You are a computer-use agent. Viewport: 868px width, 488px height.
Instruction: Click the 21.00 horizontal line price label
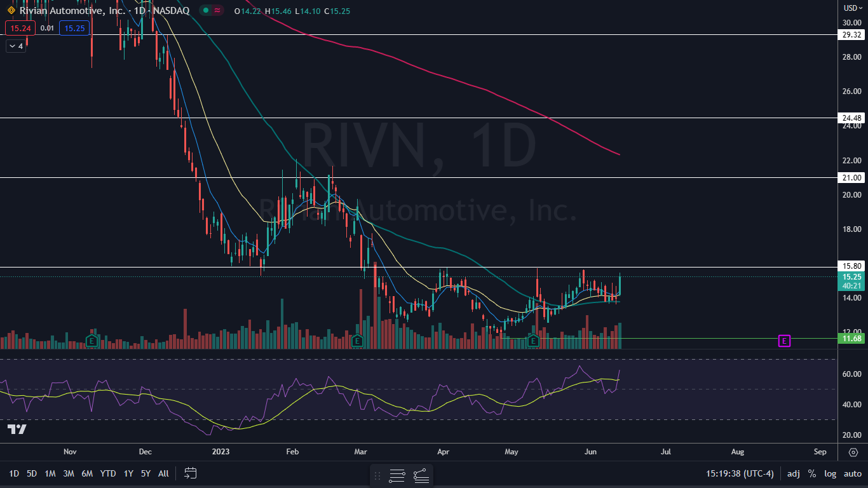[x=851, y=177]
